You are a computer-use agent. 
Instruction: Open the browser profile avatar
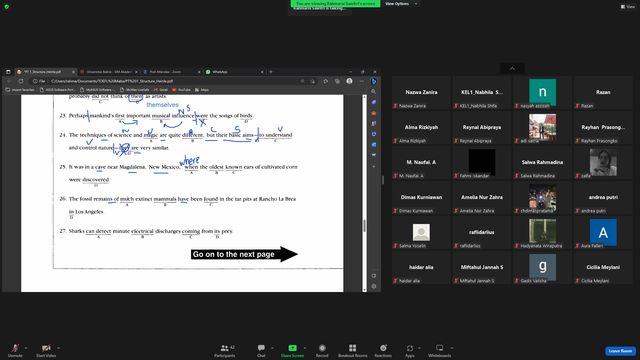[349, 81]
